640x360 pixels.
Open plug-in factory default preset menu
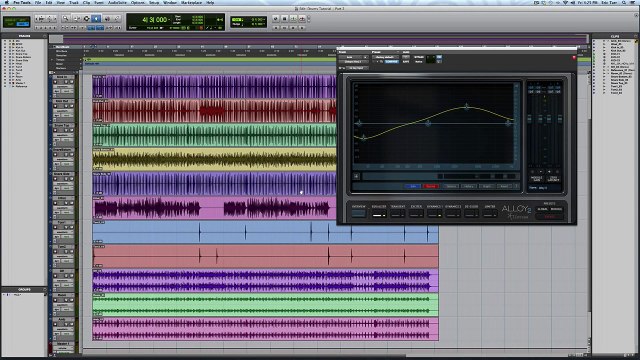[385, 57]
